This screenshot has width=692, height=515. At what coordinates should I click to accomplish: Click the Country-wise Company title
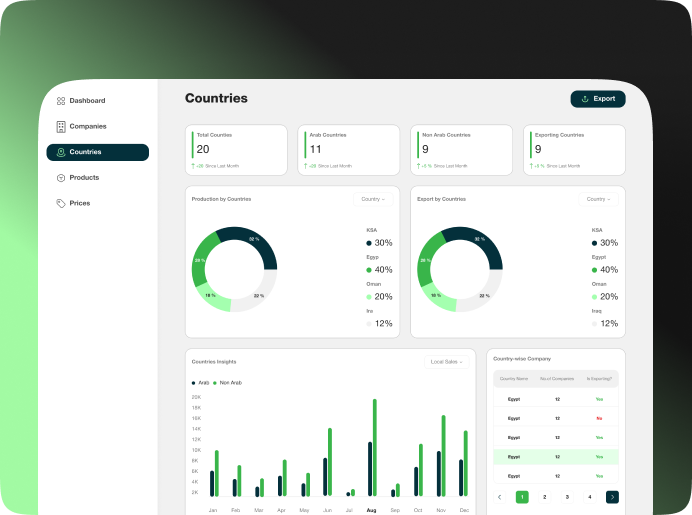click(522, 359)
